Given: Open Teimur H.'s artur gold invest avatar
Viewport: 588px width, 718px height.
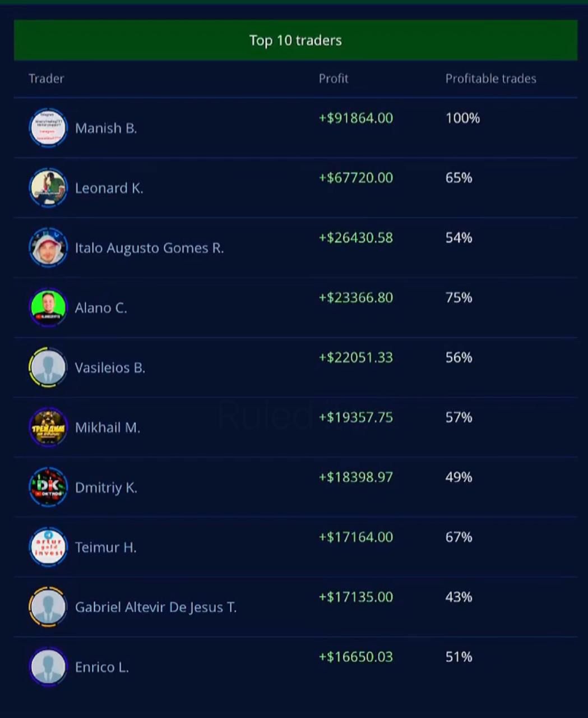Looking at the screenshot, I should 48,547.
